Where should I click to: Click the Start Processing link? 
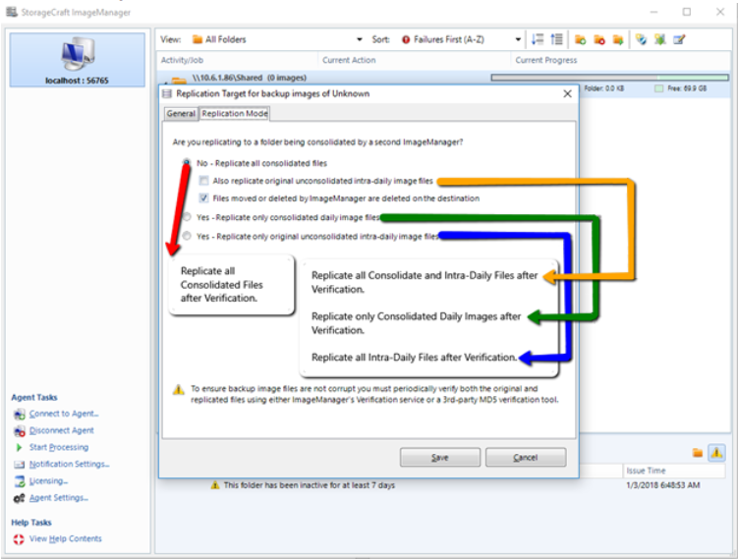[x=59, y=447]
